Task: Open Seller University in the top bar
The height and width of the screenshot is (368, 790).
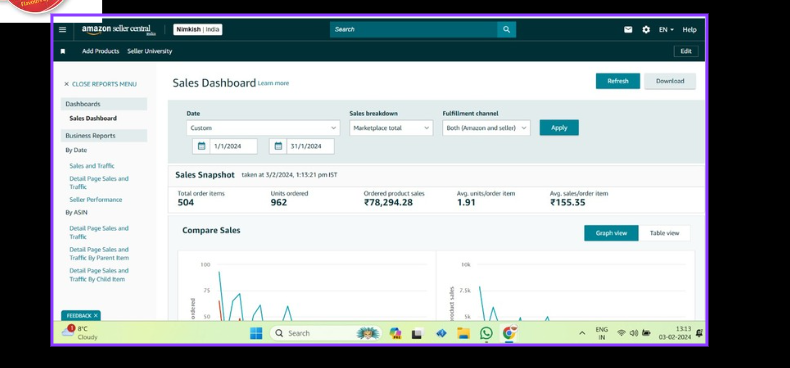Action: (x=150, y=51)
